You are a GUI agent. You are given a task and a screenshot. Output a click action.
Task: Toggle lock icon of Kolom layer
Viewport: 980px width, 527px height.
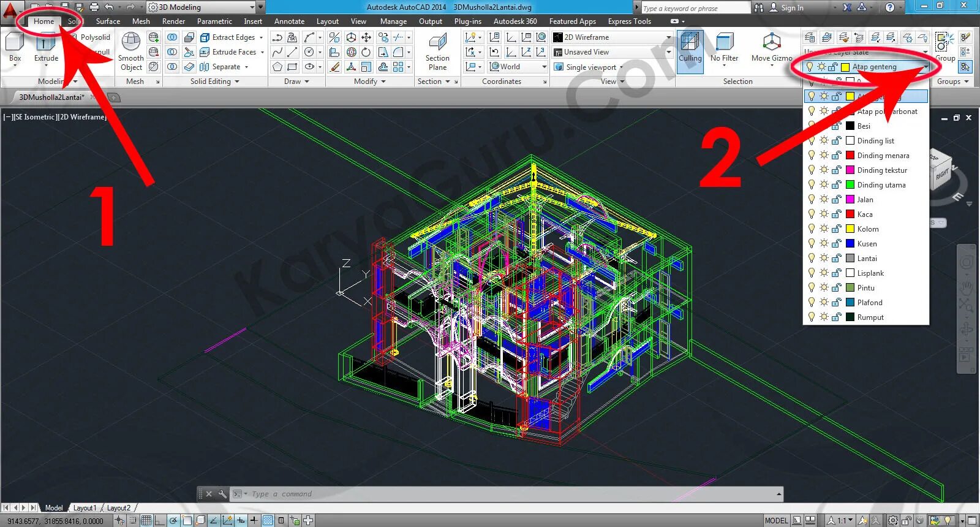837,229
